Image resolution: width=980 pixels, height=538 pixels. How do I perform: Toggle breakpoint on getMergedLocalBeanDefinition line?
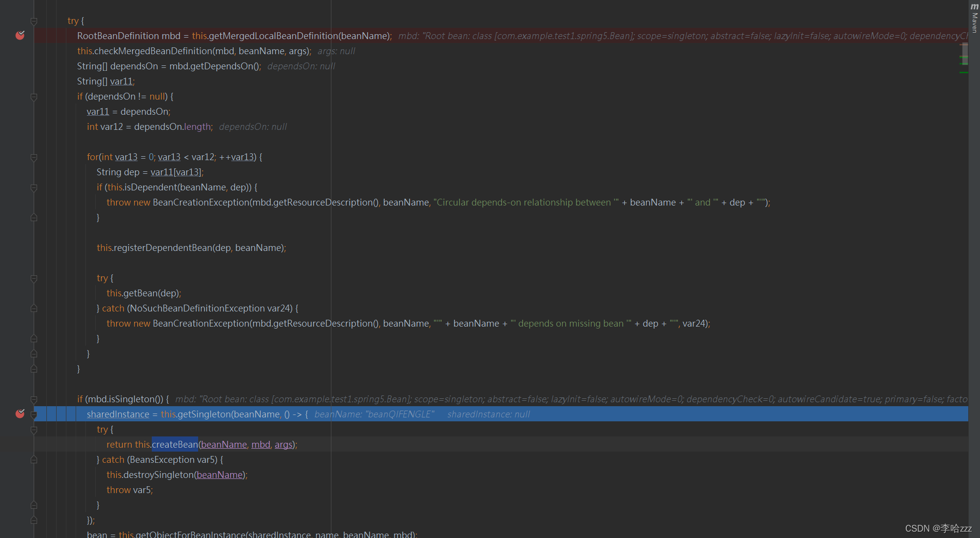[20, 36]
